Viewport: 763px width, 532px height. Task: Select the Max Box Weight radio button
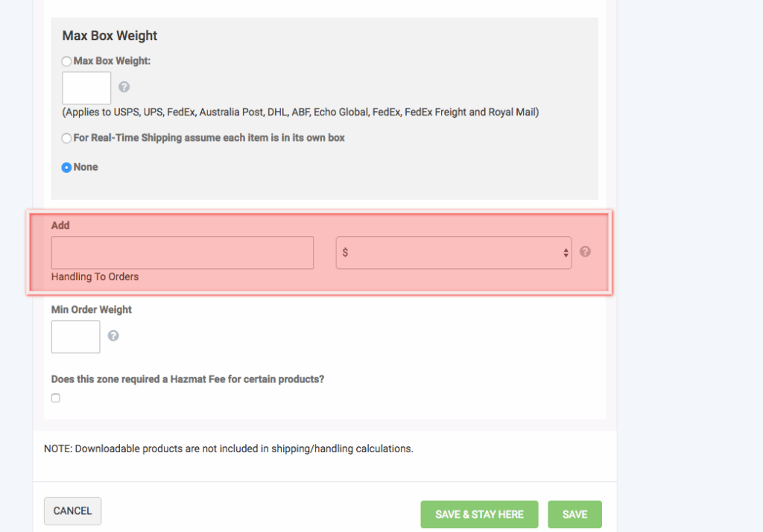coord(67,61)
